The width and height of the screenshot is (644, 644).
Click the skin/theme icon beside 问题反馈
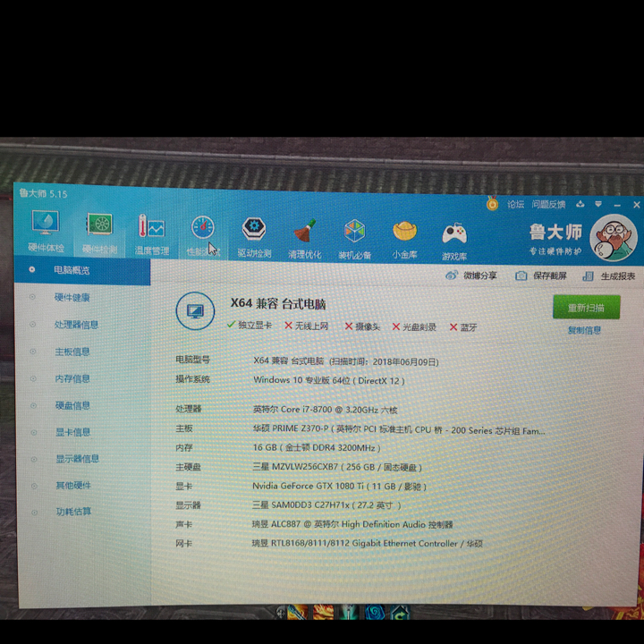point(580,204)
